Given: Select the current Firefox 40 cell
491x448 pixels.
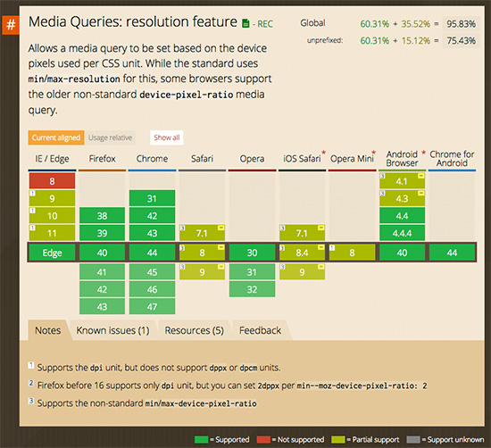Looking at the screenshot, I should 102,253.
